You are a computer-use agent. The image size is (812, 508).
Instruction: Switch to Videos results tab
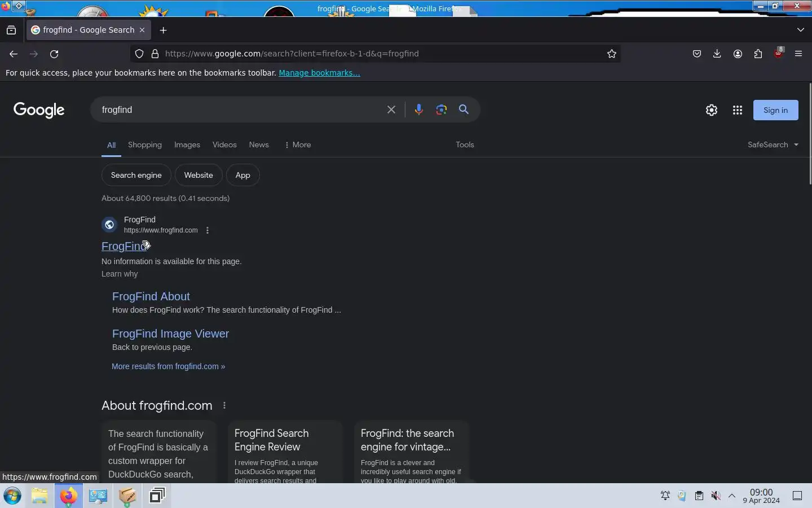(224, 144)
